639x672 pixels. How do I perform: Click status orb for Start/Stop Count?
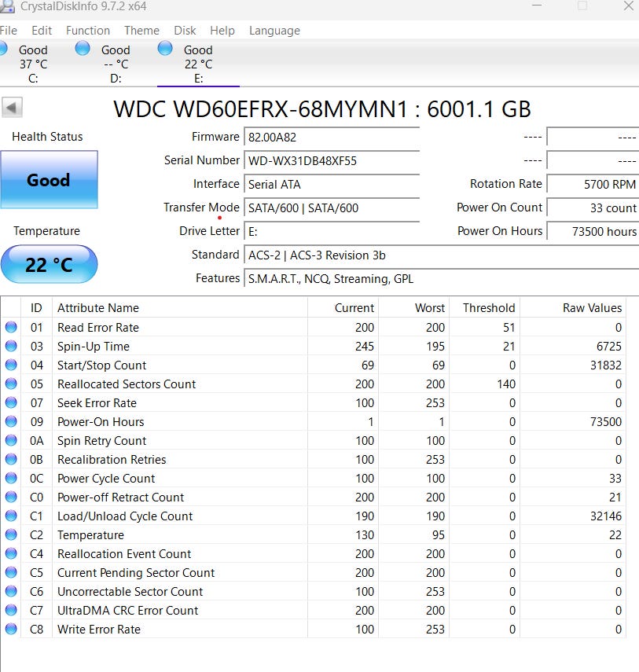(x=11, y=365)
